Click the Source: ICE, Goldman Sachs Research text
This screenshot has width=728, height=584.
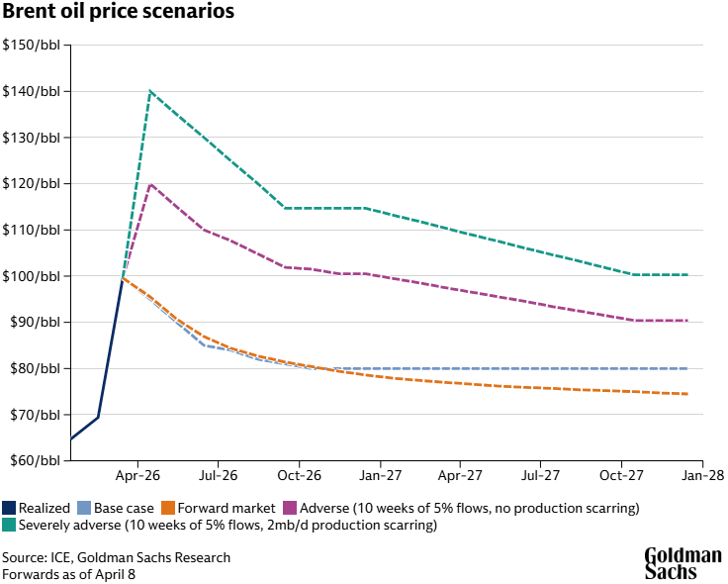click(116, 557)
